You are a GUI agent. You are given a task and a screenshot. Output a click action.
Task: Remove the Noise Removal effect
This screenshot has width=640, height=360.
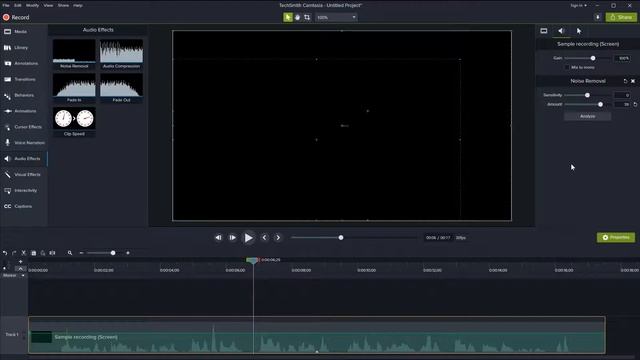tap(633, 81)
